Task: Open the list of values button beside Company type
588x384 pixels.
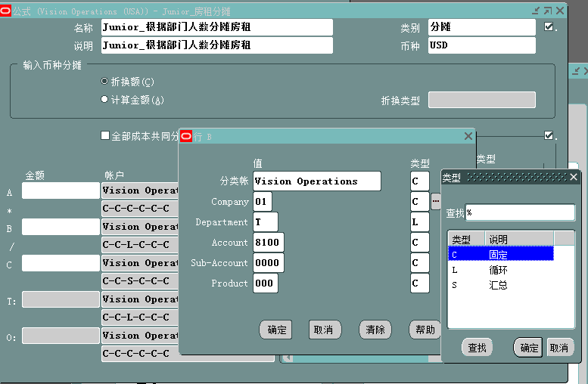Action: pos(435,202)
